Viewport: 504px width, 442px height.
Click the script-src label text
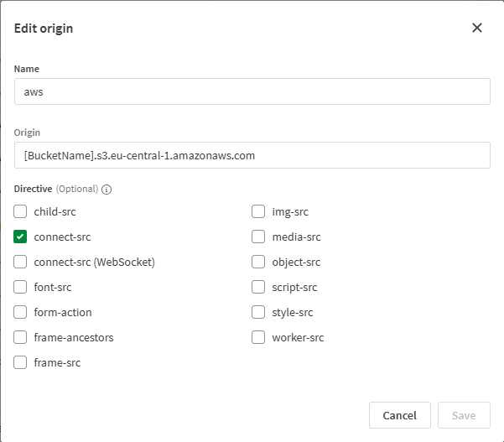[294, 288]
